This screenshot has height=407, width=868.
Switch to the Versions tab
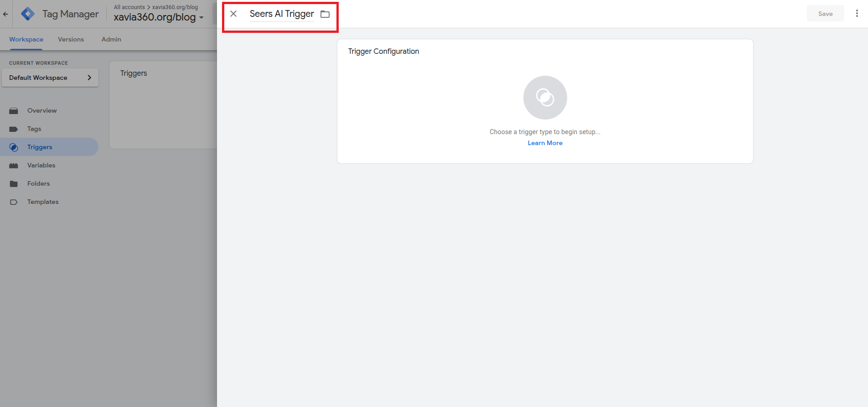(x=71, y=39)
